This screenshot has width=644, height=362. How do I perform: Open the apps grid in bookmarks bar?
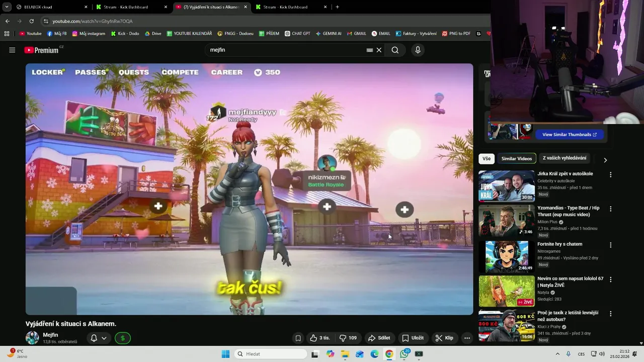[7, 34]
